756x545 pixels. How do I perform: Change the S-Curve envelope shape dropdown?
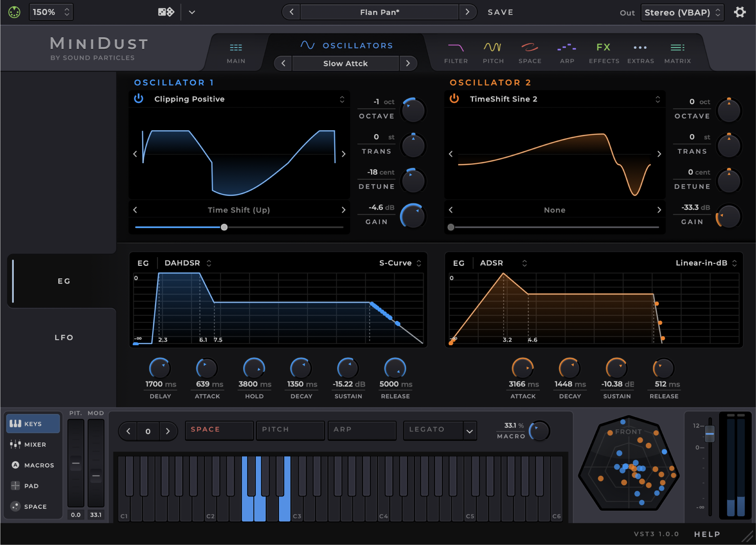point(399,263)
